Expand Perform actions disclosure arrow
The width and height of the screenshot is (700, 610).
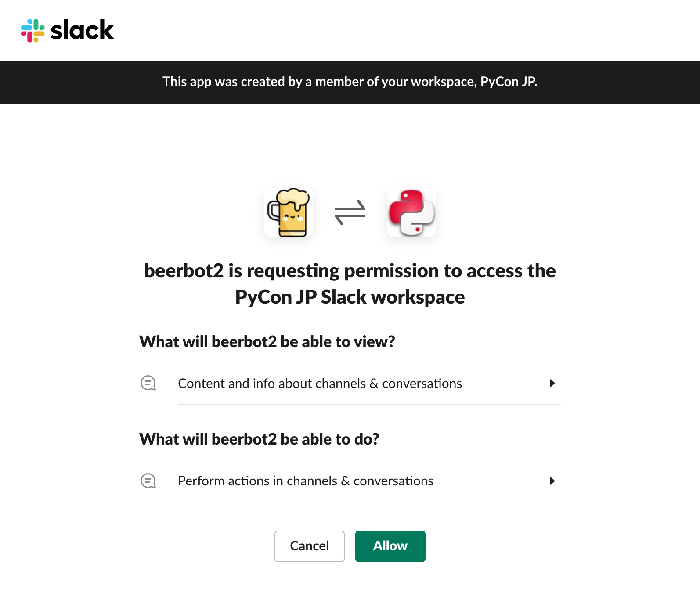[552, 481]
